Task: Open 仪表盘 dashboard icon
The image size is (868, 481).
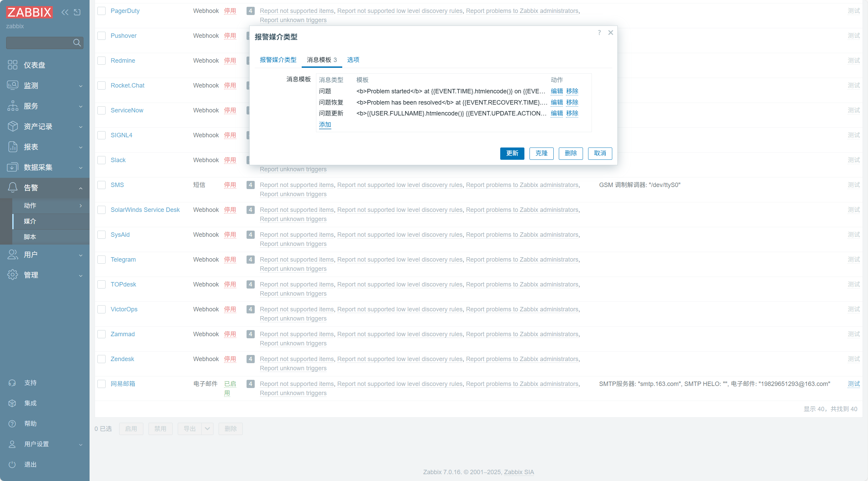Action: click(x=13, y=65)
